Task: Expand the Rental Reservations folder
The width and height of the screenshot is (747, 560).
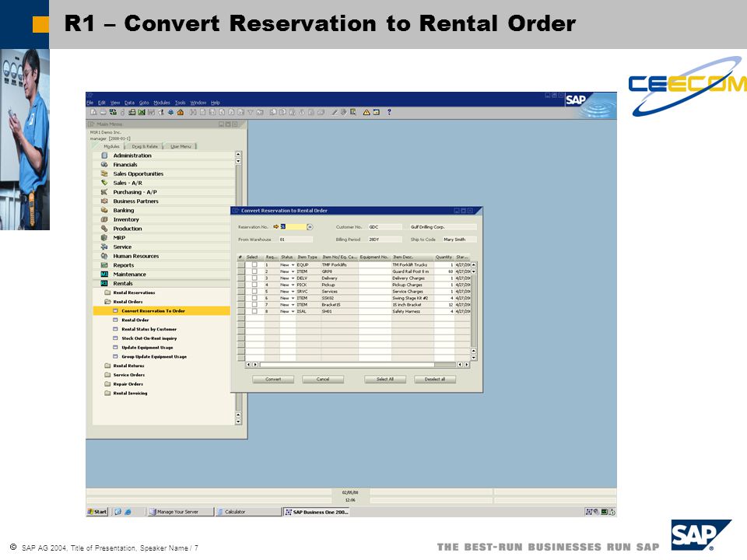Action: tap(107, 293)
